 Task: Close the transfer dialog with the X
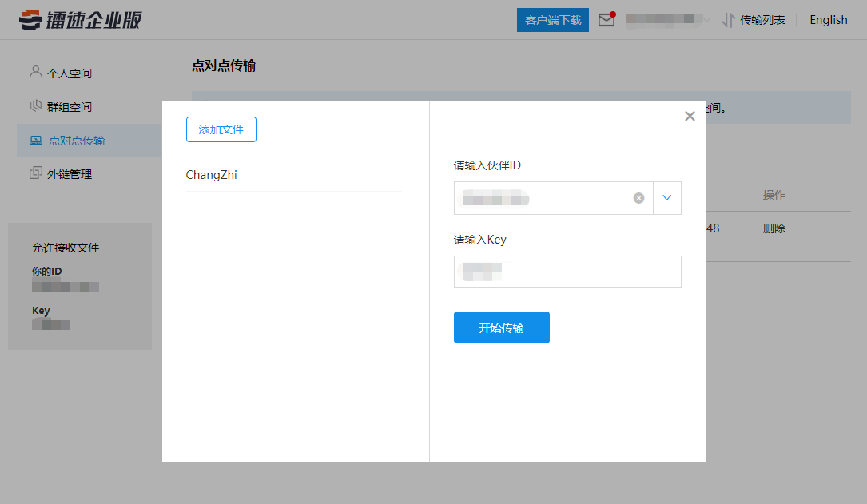pos(690,117)
